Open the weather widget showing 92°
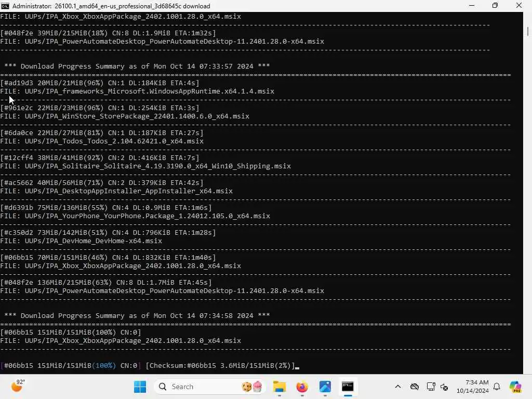Screen dimensions: 532x399 coord(18,386)
